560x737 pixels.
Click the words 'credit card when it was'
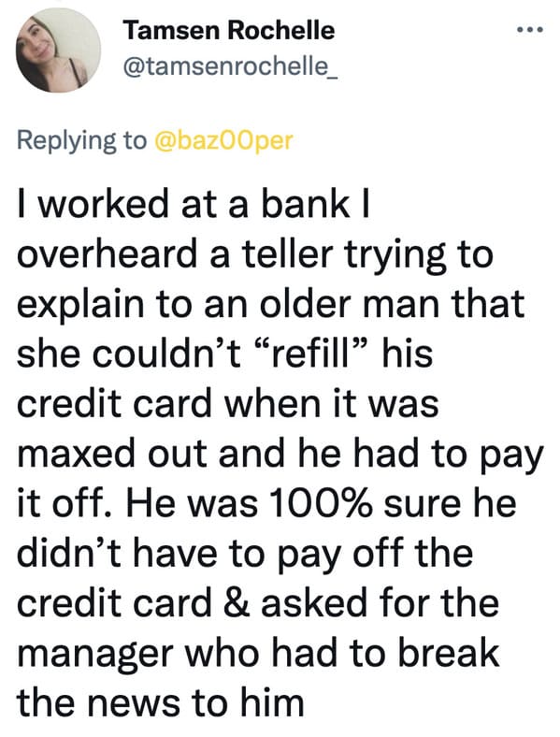pos(227,403)
